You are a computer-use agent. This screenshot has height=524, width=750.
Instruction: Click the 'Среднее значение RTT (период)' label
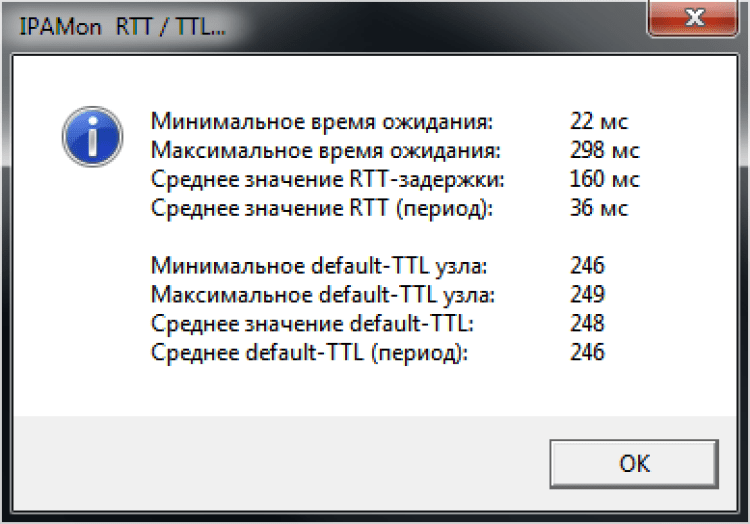(x=323, y=209)
